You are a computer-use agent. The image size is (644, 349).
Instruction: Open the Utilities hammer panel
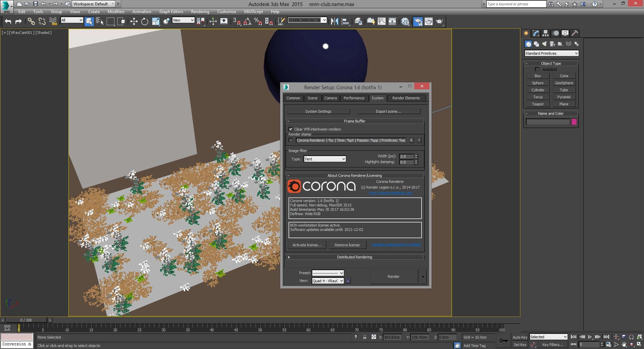(x=575, y=33)
